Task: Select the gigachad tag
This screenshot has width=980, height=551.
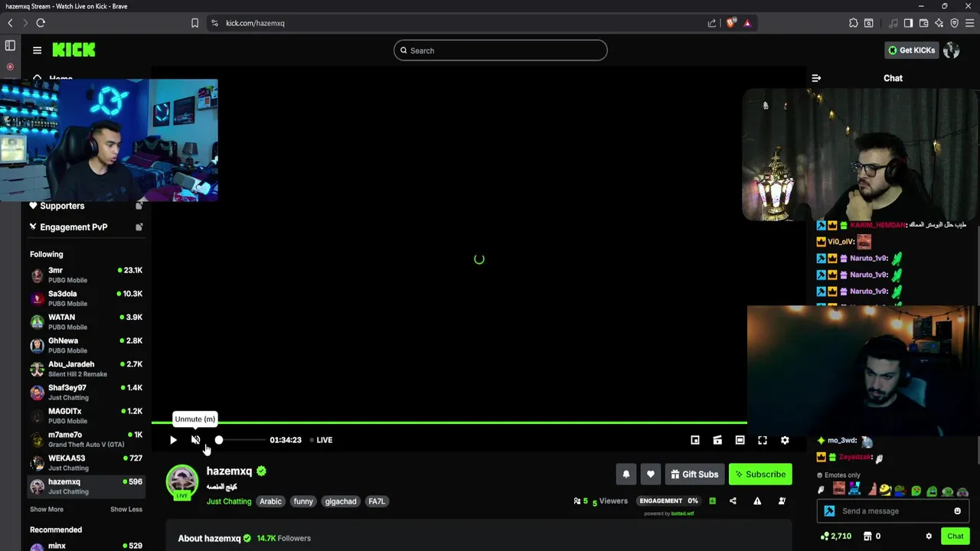Action: tap(341, 501)
